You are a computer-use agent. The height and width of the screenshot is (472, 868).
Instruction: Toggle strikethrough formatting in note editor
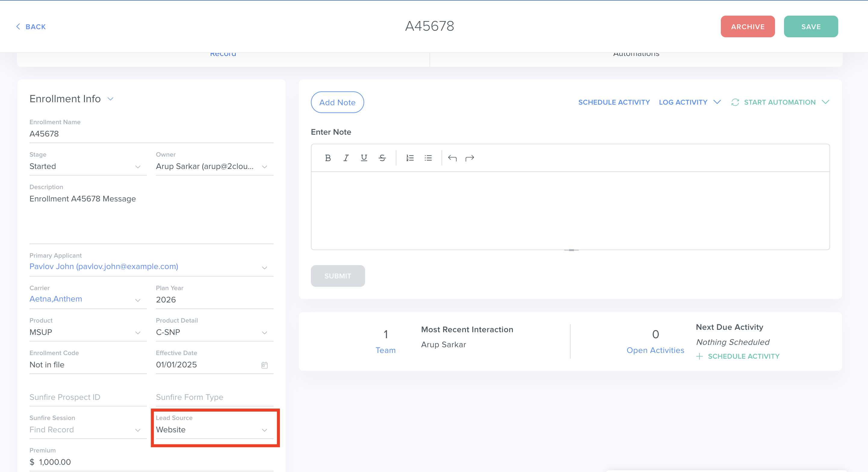pos(382,158)
